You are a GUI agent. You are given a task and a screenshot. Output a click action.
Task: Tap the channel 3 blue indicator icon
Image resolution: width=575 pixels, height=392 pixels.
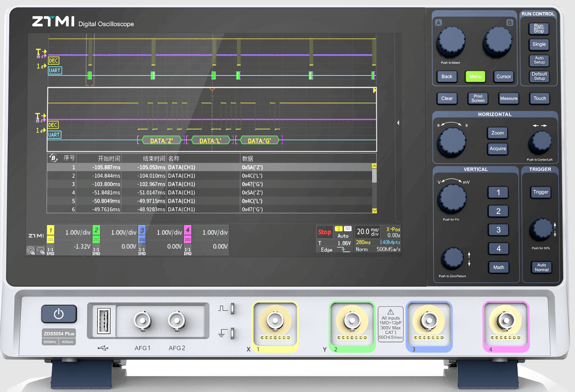click(142, 230)
